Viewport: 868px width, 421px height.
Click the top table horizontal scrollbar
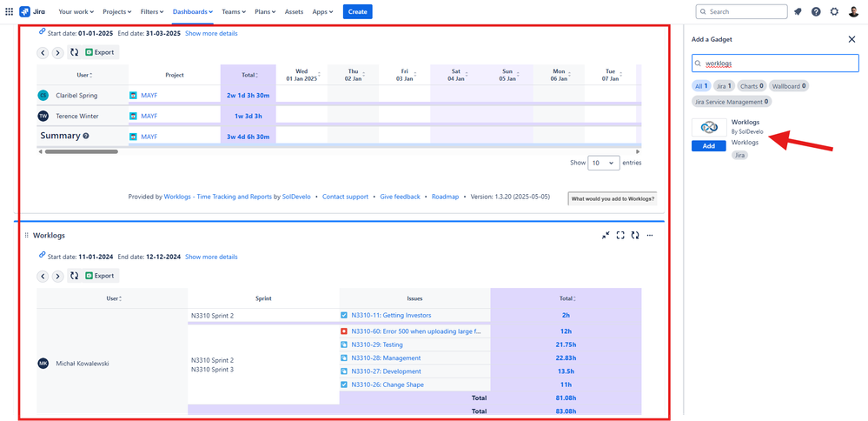82,151
